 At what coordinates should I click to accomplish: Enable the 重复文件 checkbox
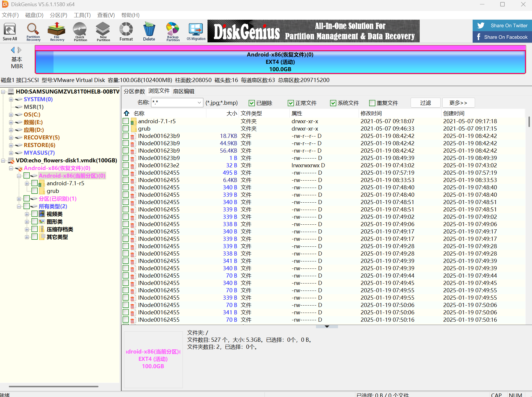[372, 103]
